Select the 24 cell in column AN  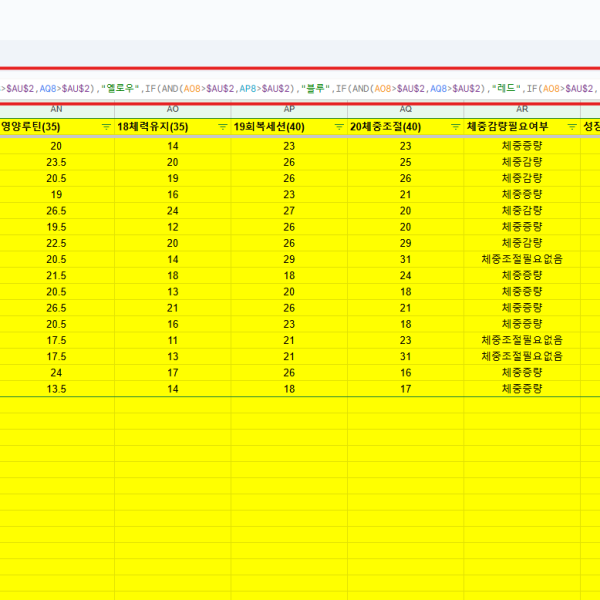click(x=57, y=373)
